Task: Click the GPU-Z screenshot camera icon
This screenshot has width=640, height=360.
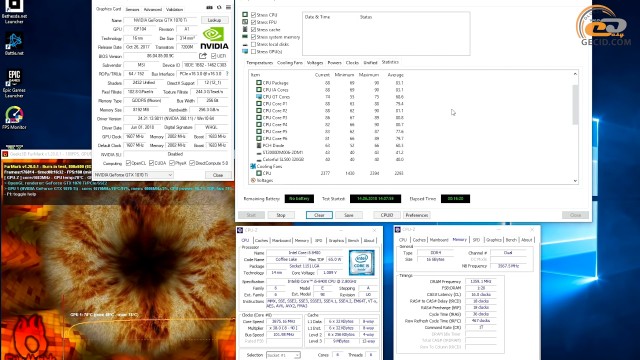Action: tap(209, 7)
